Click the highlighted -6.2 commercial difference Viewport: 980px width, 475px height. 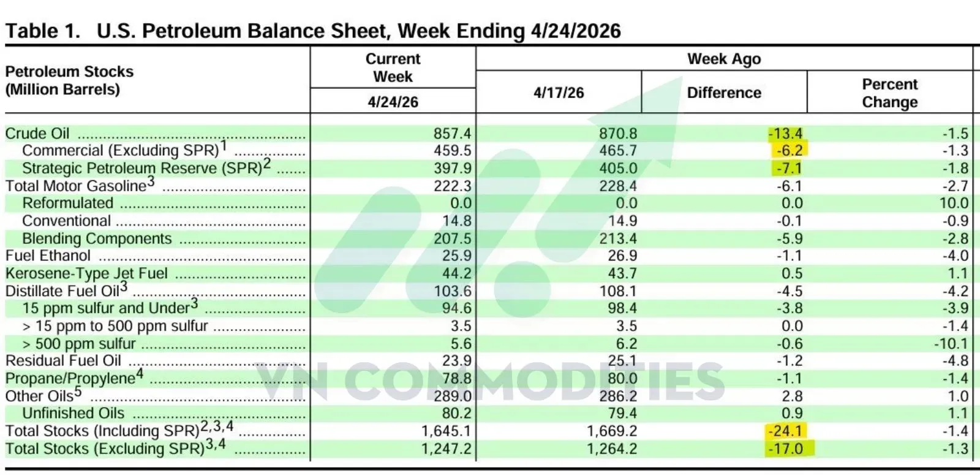coord(789,150)
